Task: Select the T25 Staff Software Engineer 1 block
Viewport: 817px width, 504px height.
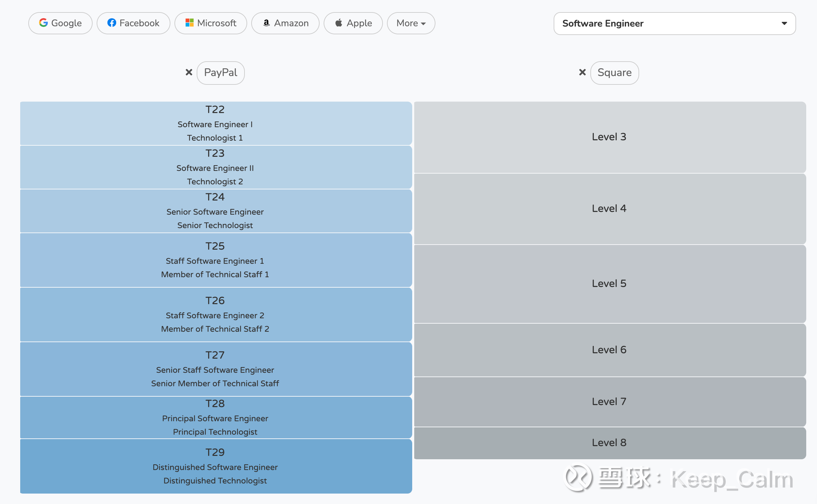Action: pyautogui.click(x=216, y=260)
